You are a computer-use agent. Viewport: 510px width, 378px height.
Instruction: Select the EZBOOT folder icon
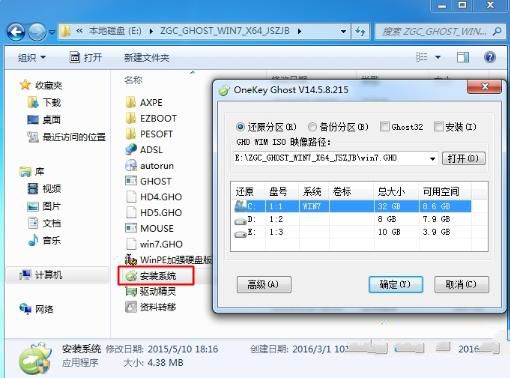click(x=130, y=118)
